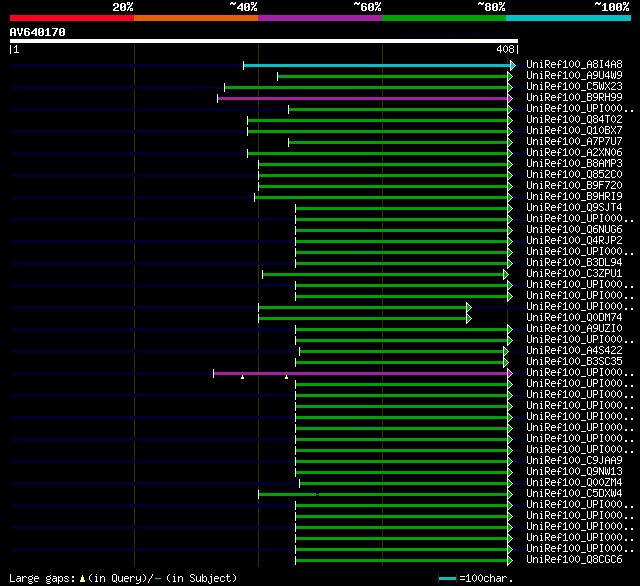The image size is (640, 586).
Task: Select hit label UniRef100_Q8CGC6
Action: 574,560
